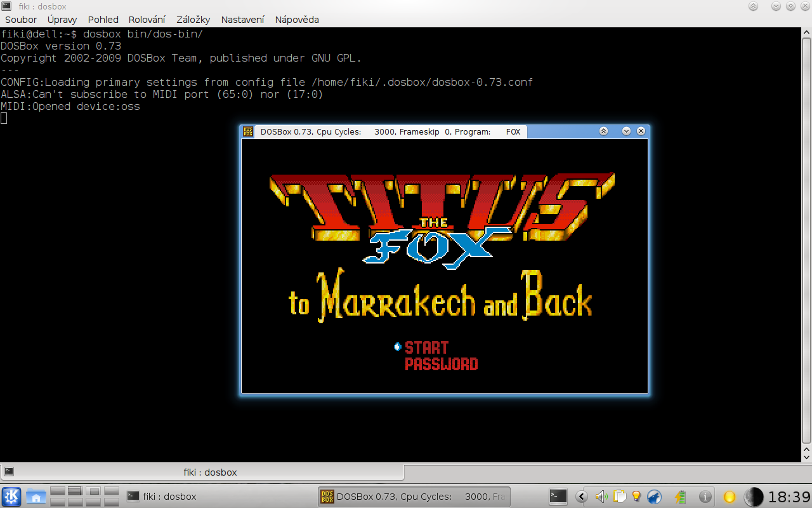The height and width of the screenshot is (508, 812).
Task: Click the blue diamond selector beside START
Action: (x=398, y=347)
